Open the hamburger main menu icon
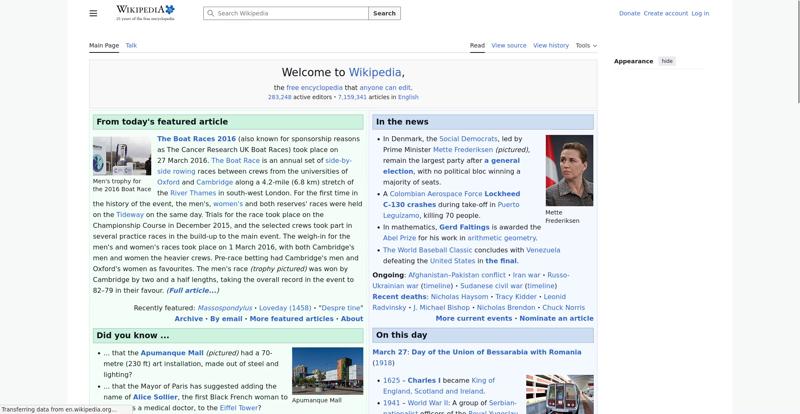Viewport: 800px width, 414px height. 93,13
